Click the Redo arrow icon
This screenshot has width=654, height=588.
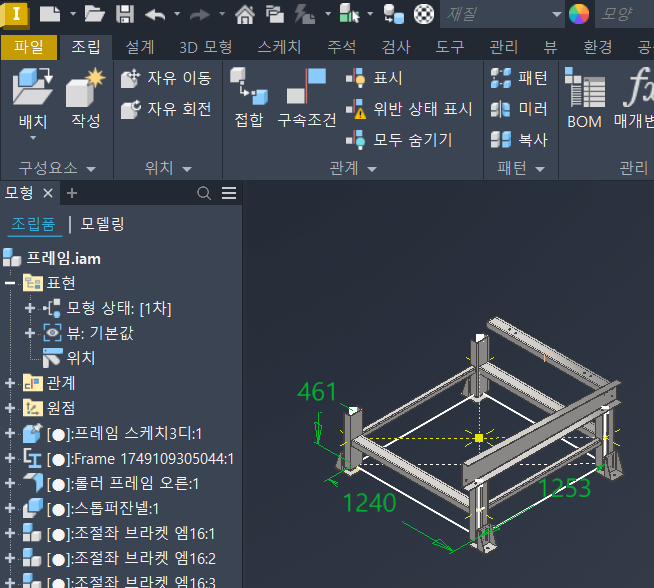tap(200, 15)
